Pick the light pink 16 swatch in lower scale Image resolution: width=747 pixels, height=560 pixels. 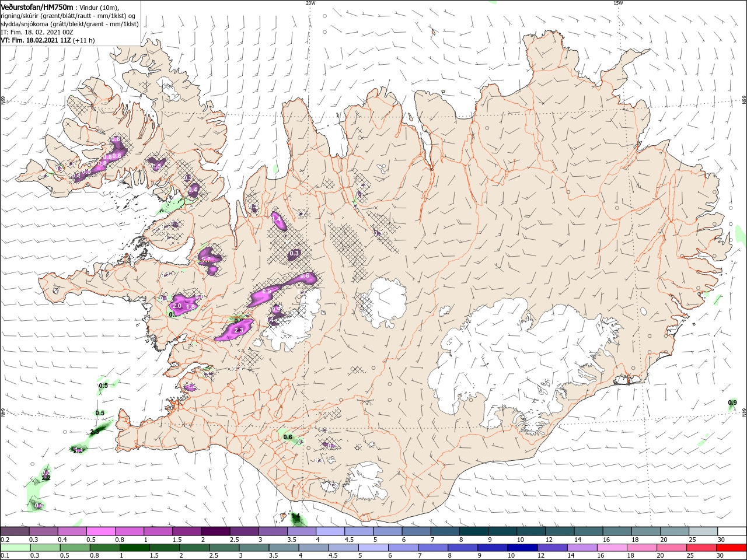612,548
